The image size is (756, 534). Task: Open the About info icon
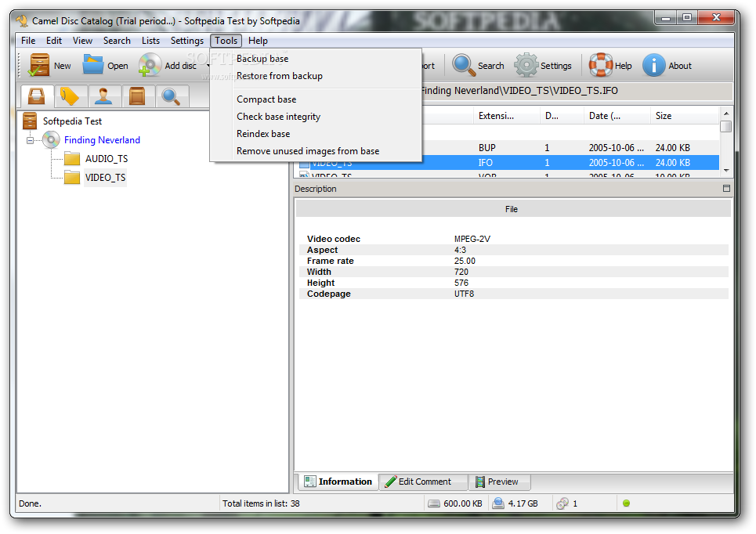tap(654, 65)
